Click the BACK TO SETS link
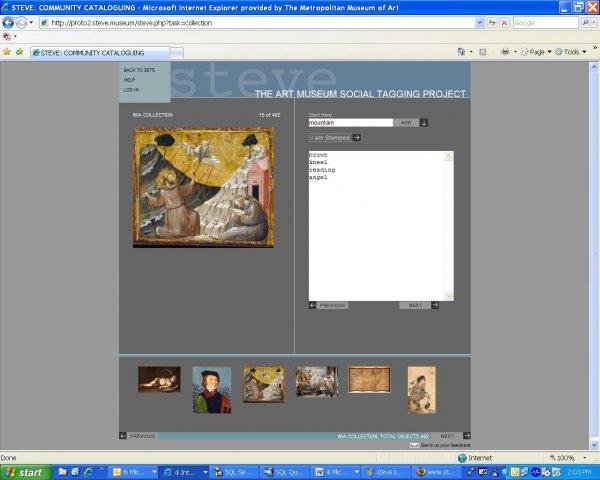The width and height of the screenshot is (600, 480). click(139, 70)
